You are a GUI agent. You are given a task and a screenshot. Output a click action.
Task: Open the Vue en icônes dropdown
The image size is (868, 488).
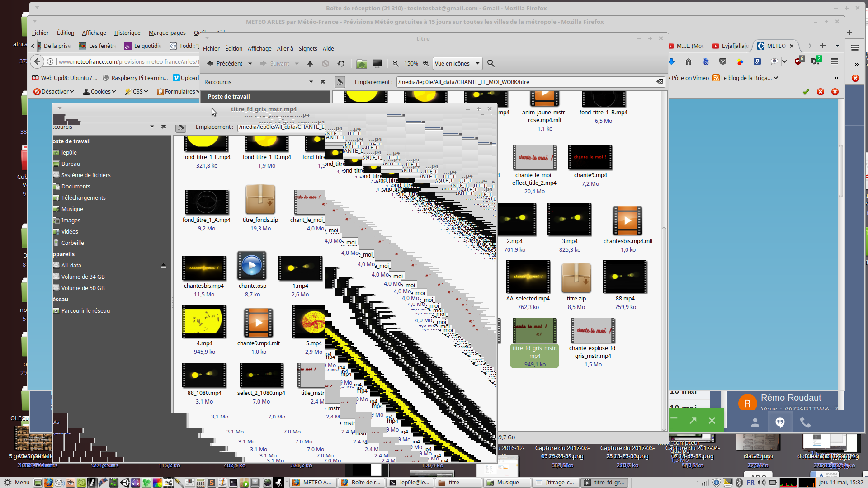[x=457, y=64]
